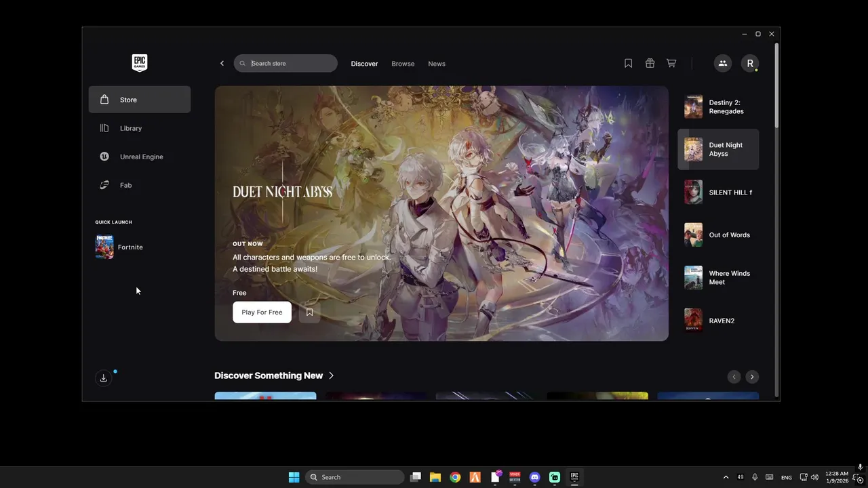This screenshot has width=868, height=488.
Task: Switch to the Browse tab
Action: click(403, 64)
